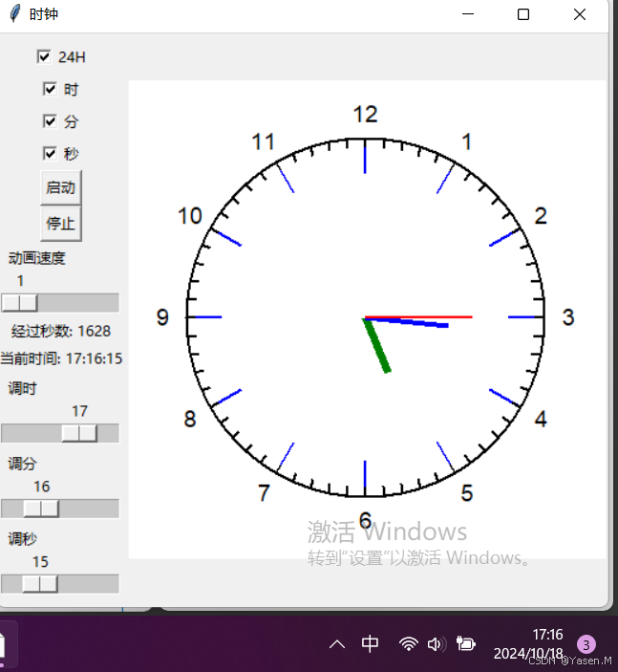Minimize the 时钟 window
This screenshot has width=618, height=672.
(468, 14)
